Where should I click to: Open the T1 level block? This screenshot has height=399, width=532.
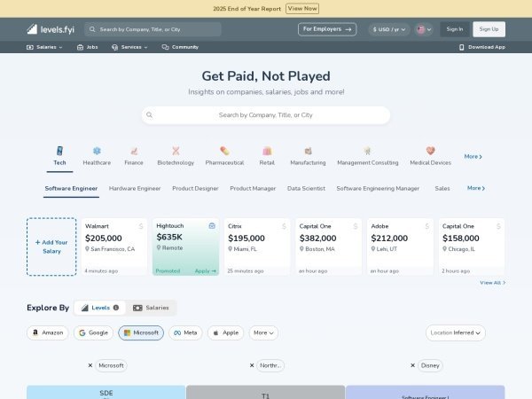[x=266, y=392]
